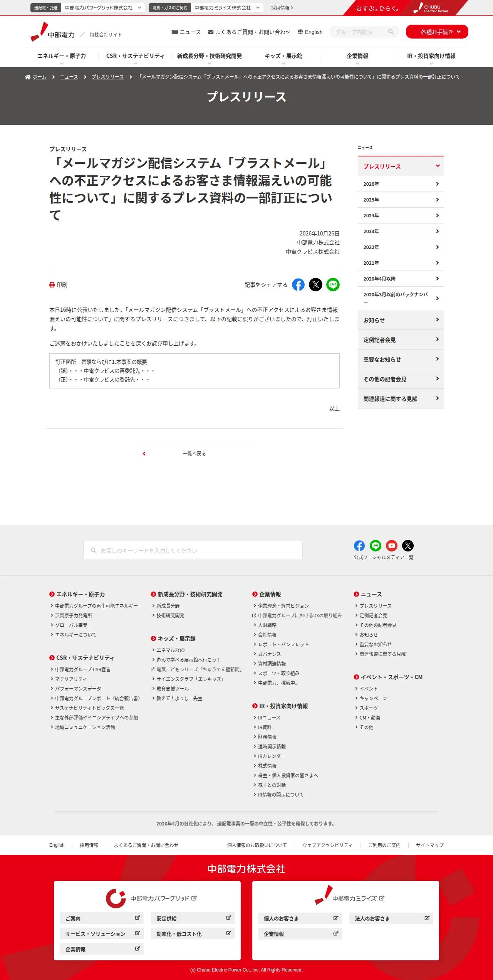Viewport: 493px width, 980px height.
Task: Focus the footer keyword search field
Action: (193, 550)
